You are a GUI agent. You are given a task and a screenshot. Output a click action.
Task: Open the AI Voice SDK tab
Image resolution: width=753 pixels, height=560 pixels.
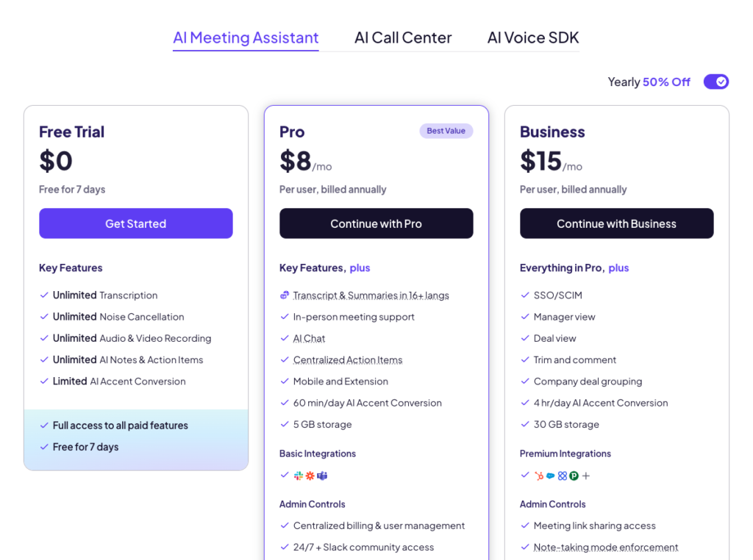tap(533, 37)
